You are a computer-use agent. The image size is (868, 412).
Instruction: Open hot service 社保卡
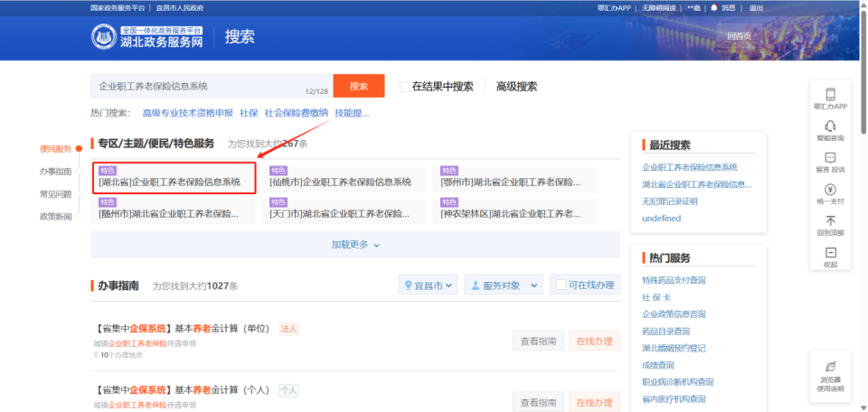pos(656,297)
